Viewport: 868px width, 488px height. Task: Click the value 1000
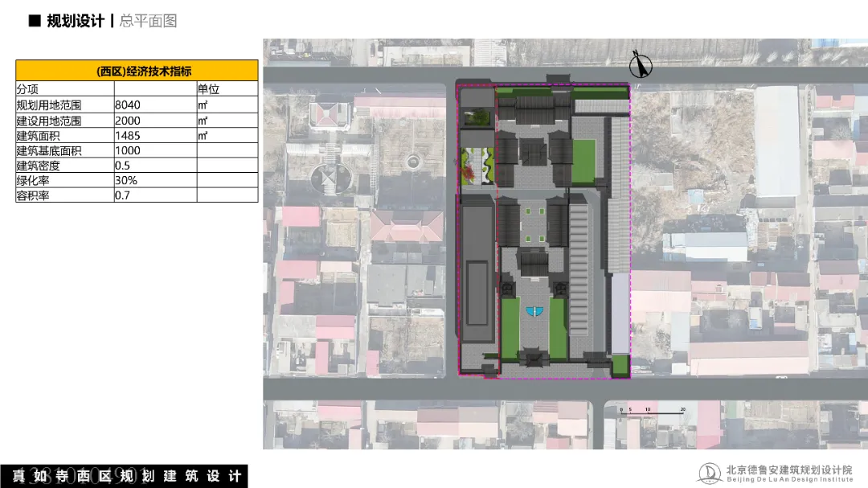tap(127, 150)
